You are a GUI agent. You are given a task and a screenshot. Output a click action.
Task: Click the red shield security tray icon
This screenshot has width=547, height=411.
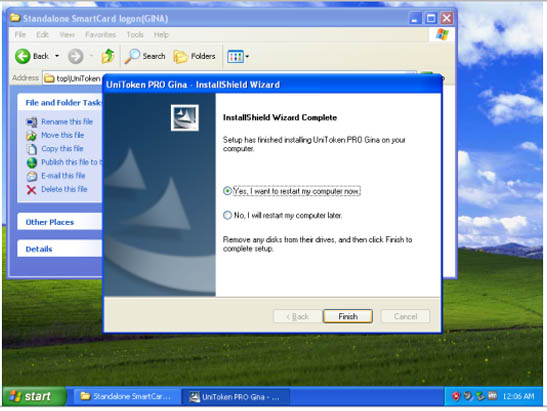click(x=456, y=396)
